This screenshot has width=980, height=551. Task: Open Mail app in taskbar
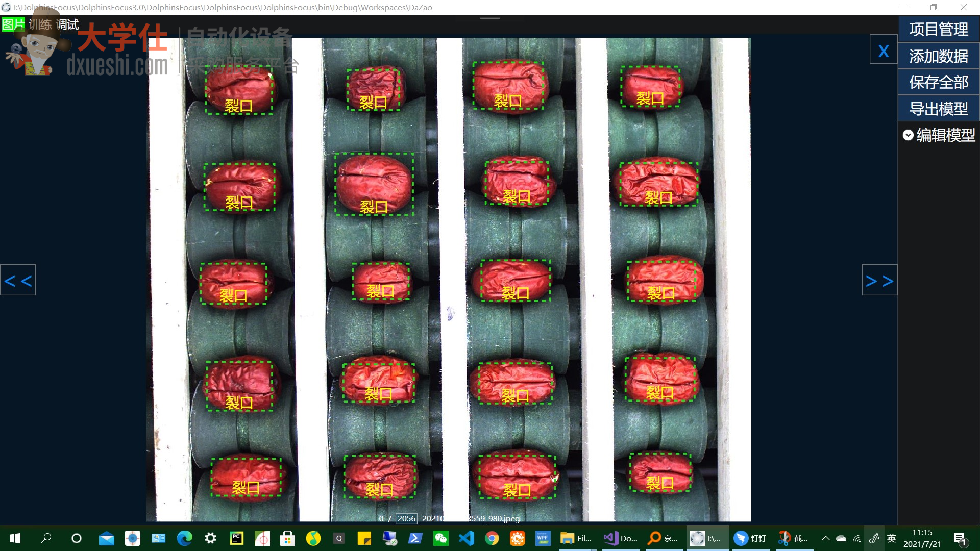point(107,538)
